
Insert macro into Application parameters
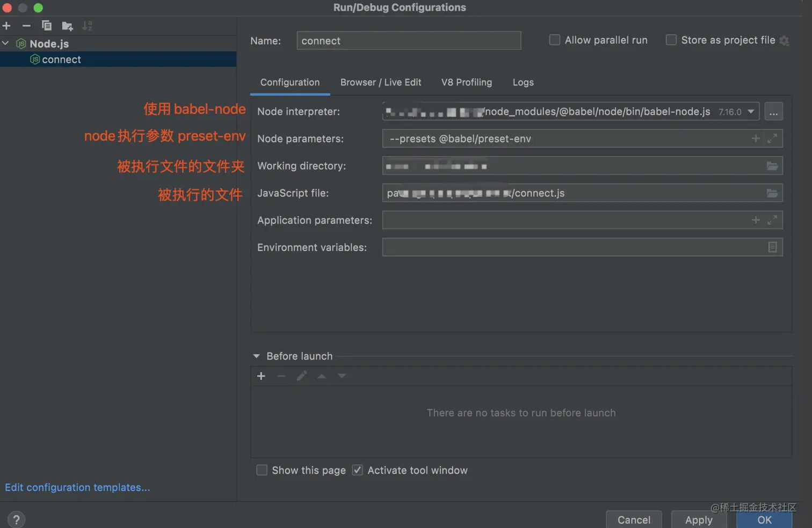point(756,220)
